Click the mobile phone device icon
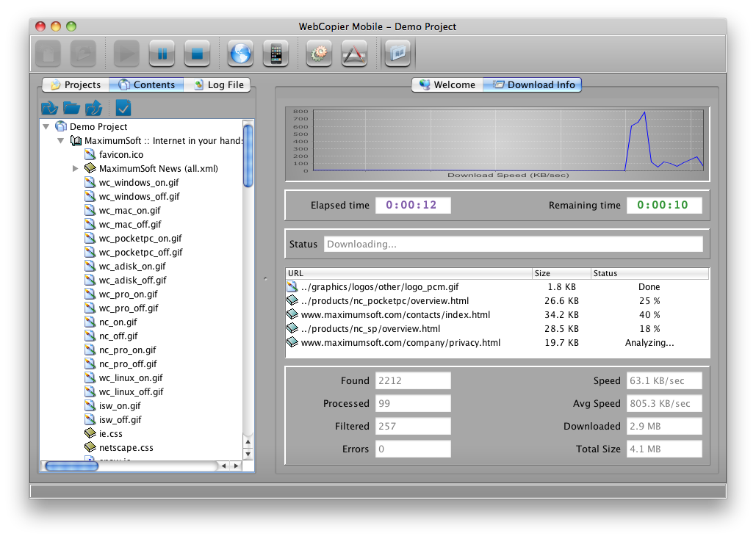Viewport: 756px width, 539px height. pyautogui.click(x=276, y=54)
